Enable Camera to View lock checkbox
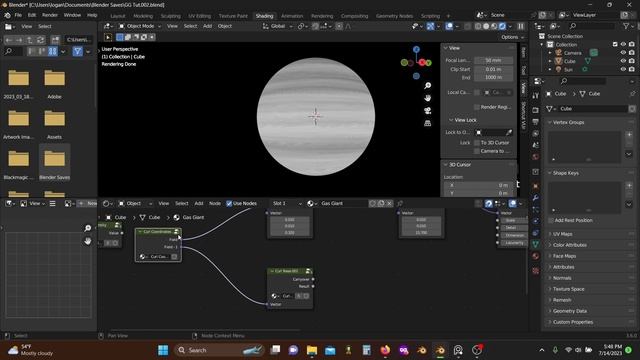 click(x=477, y=151)
